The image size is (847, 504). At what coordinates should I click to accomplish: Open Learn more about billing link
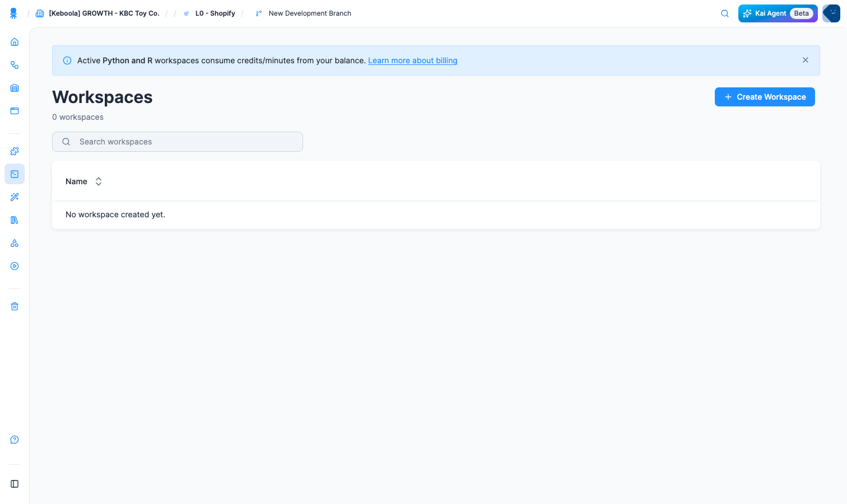413,60
